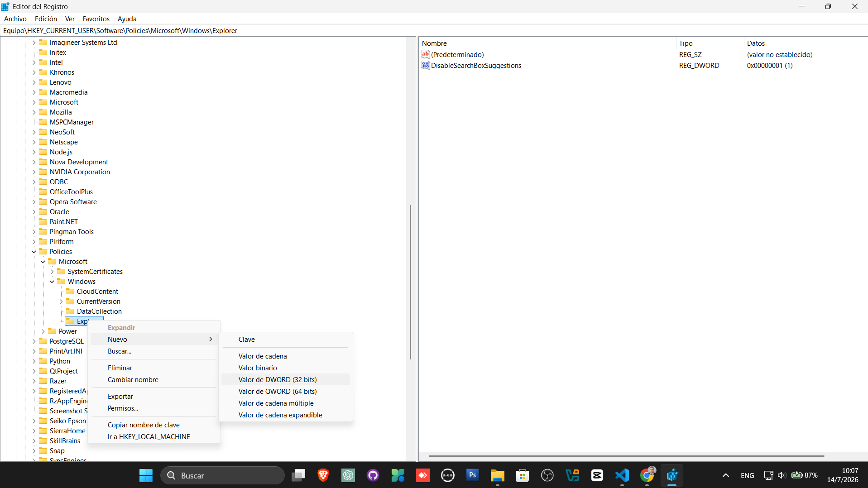Expand the Lenovo tree node

tap(34, 82)
